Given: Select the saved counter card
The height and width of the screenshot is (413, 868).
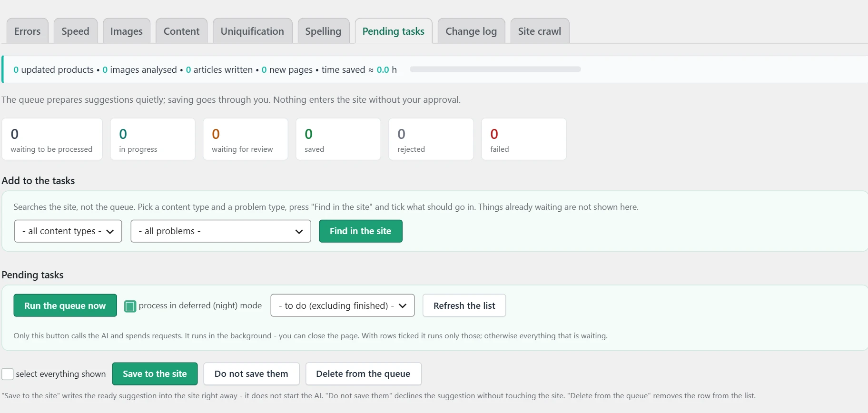Looking at the screenshot, I should [338, 139].
